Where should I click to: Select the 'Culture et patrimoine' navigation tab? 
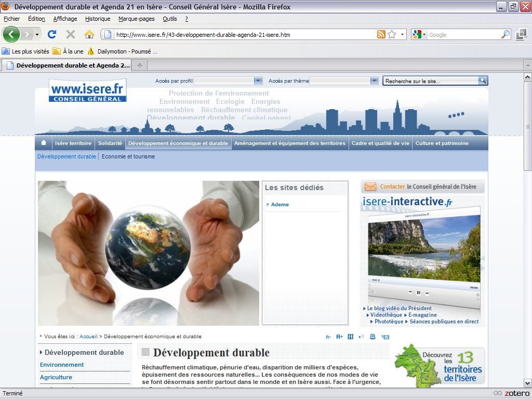[442, 143]
